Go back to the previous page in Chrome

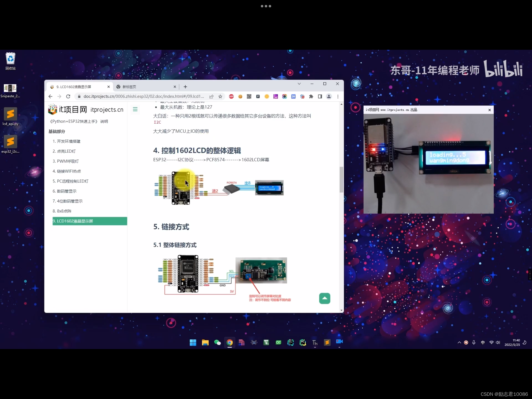(50, 97)
